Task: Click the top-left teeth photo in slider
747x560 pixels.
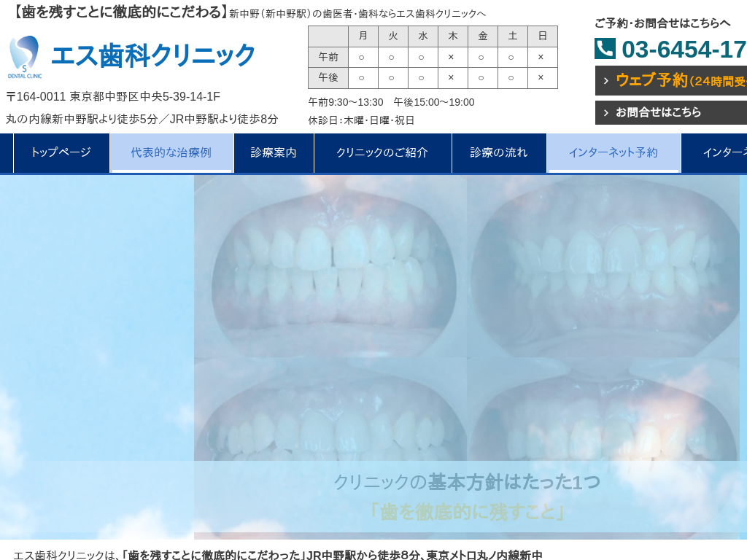Action: pos(330,266)
